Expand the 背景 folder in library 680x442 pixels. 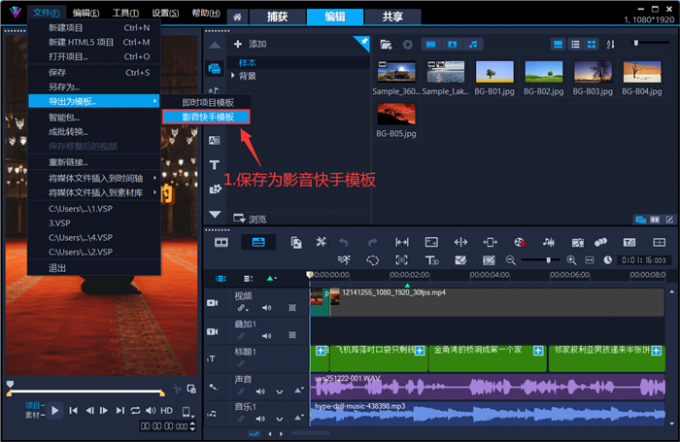(233, 76)
